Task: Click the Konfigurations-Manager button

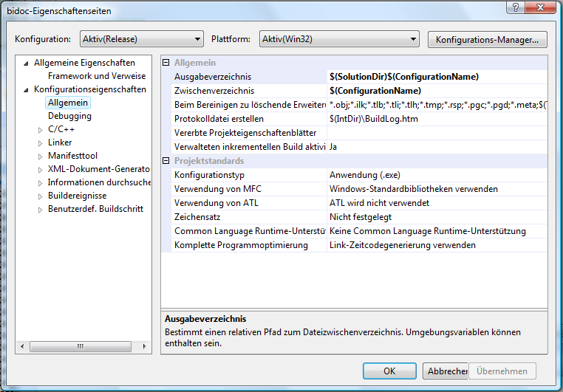Action: tap(487, 39)
